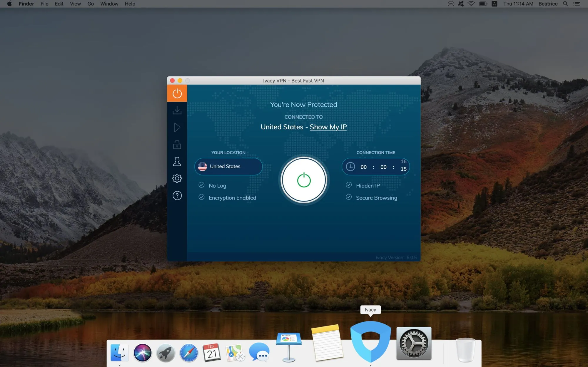Open the Secure Download section

pos(177,110)
